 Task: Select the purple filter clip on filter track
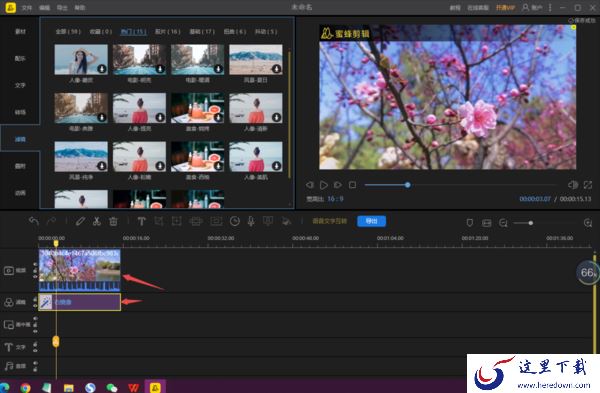tap(80, 302)
